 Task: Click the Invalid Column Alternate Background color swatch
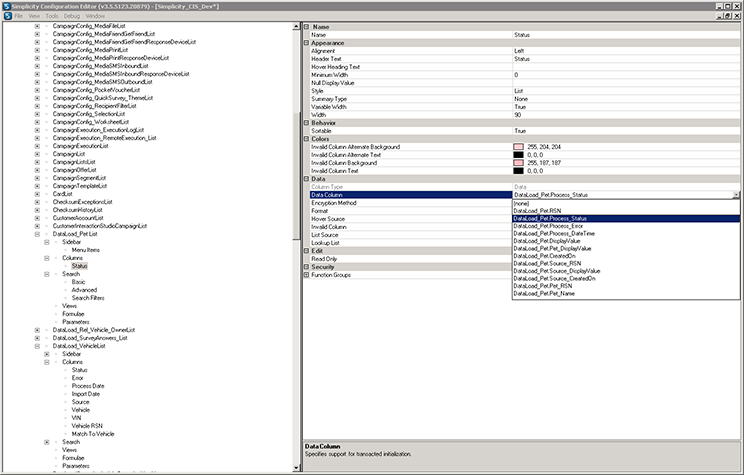pyautogui.click(x=518, y=147)
